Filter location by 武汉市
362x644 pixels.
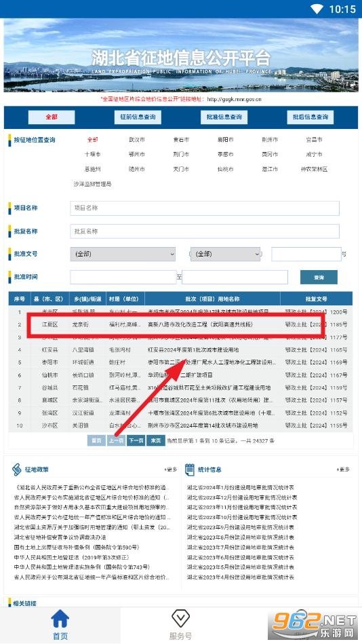pos(137,140)
